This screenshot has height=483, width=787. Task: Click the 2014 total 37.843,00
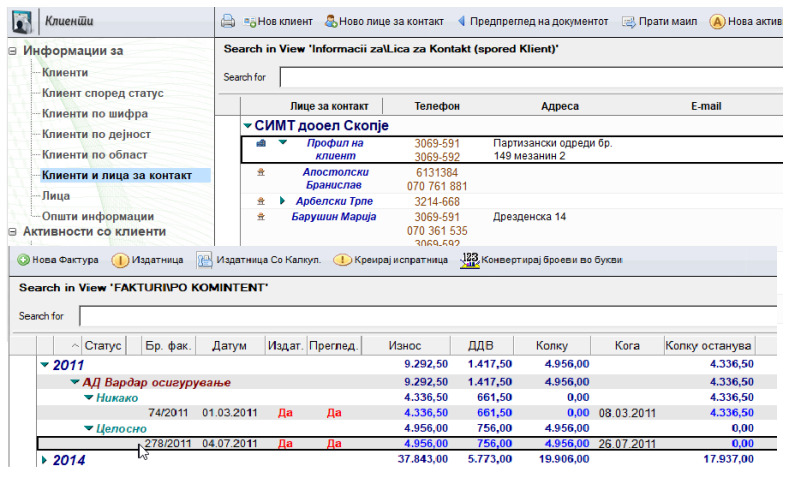coord(423,459)
